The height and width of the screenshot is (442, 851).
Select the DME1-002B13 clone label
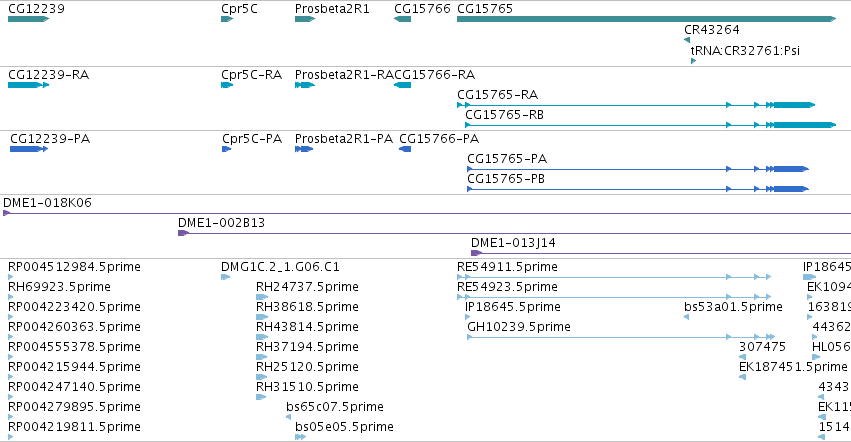(x=221, y=223)
